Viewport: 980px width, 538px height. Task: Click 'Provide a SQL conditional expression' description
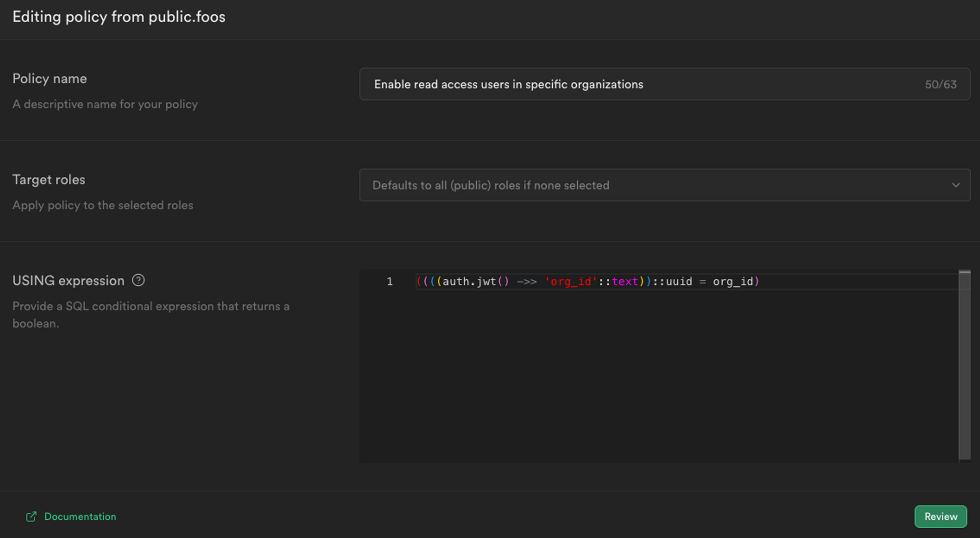151,315
